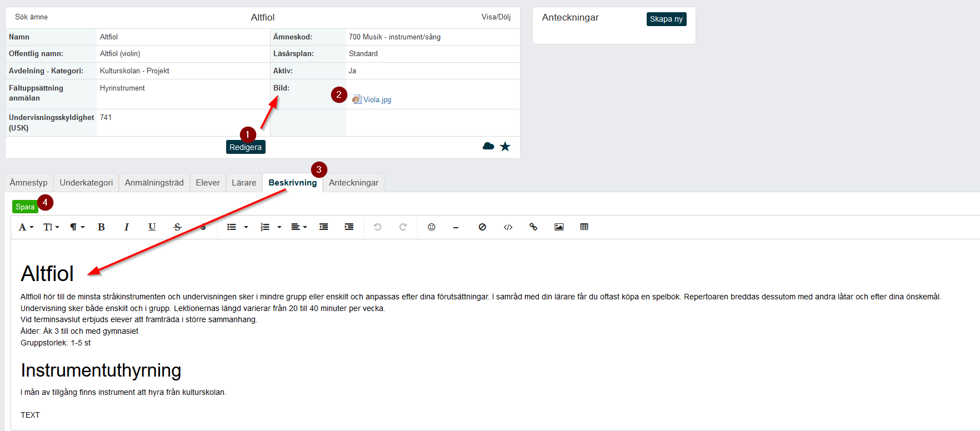Screen dimensions: 980x431
Task: Click the star favorite icon
Action: tap(505, 147)
